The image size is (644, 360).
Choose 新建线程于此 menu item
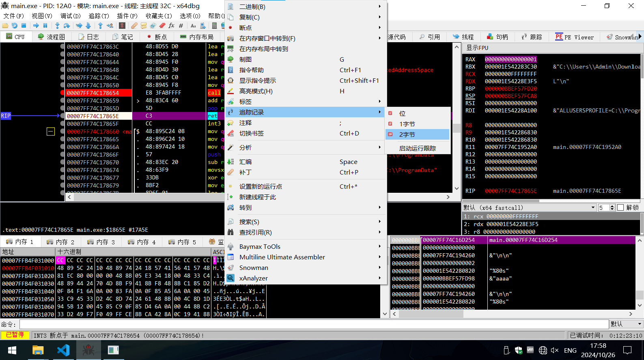pyautogui.click(x=305, y=197)
